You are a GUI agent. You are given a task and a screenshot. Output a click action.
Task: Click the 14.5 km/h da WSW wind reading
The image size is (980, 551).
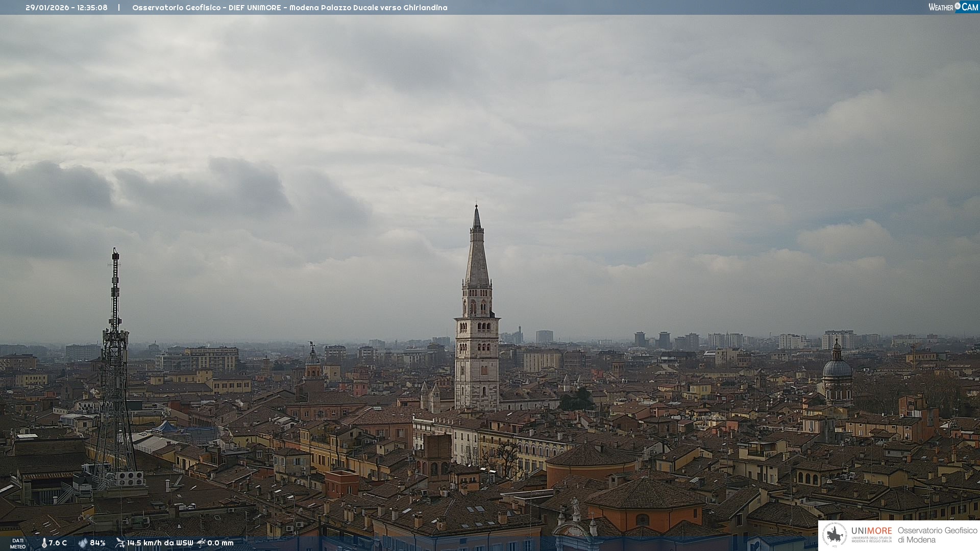160,543
